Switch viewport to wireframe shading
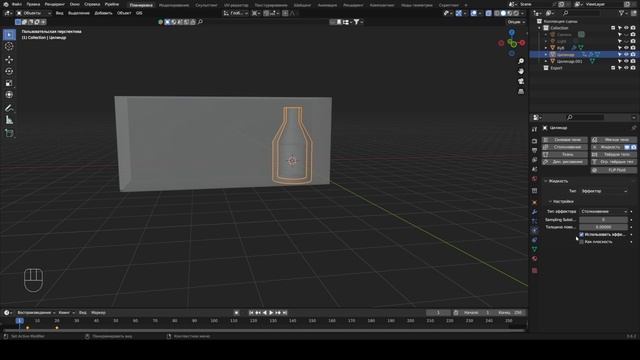This screenshot has height=360, width=640. click(x=497, y=13)
